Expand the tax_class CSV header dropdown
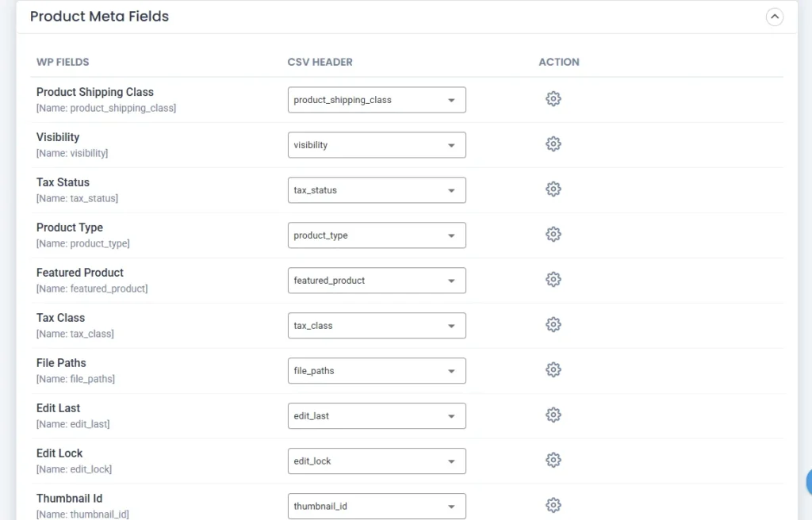 click(x=377, y=326)
